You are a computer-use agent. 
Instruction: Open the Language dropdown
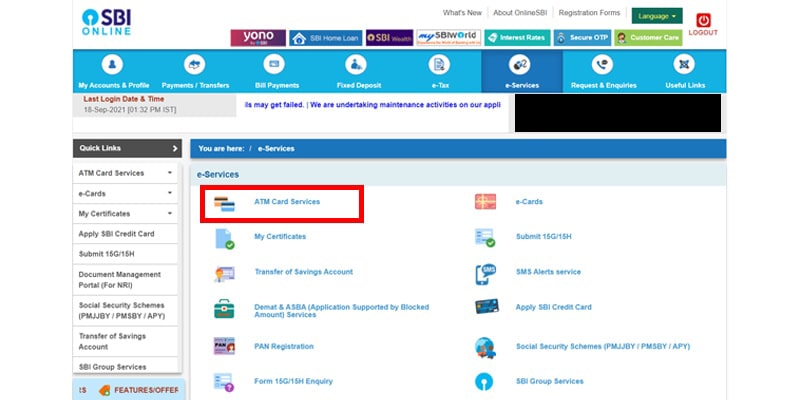657,16
